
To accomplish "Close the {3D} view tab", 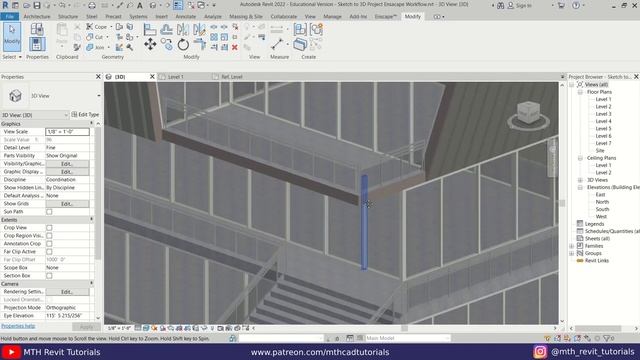I will 152,77.
